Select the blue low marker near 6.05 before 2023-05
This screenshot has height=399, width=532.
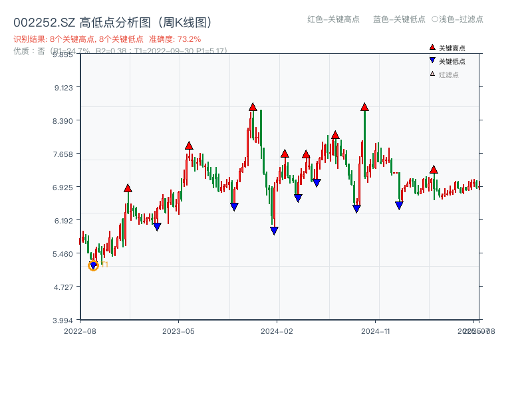(x=157, y=227)
